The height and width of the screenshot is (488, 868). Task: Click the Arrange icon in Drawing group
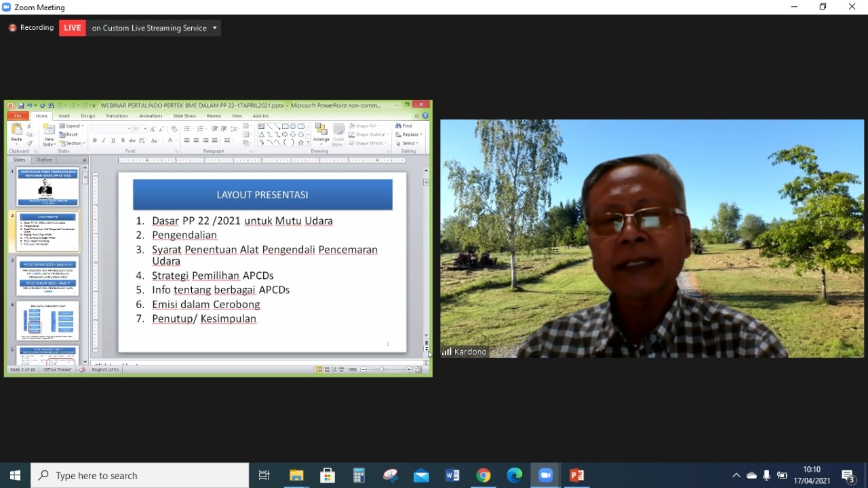(321, 132)
